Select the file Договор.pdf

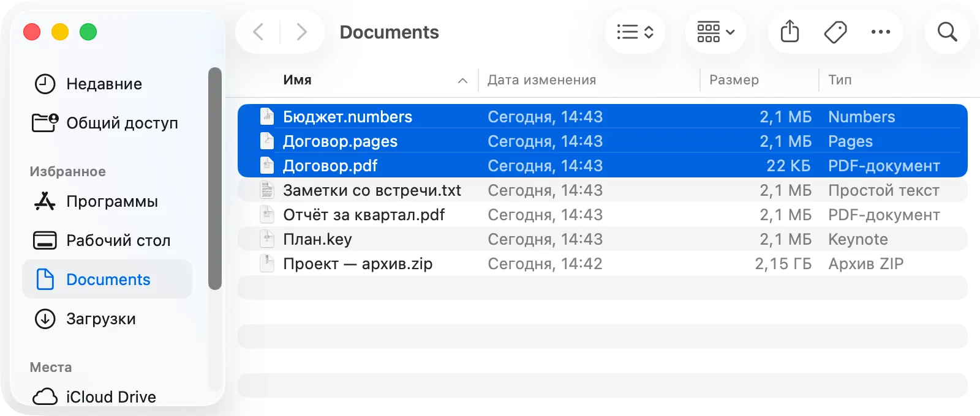[603, 166]
